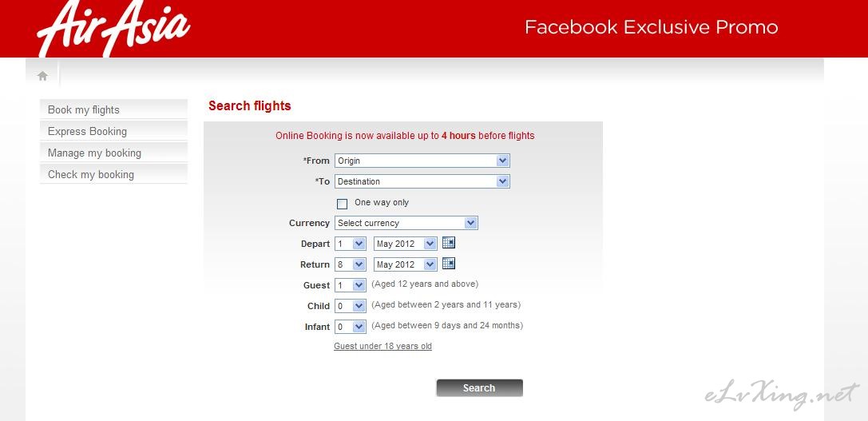Click the Search button
Viewport: 868px width, 421px height.
[479, 387]
